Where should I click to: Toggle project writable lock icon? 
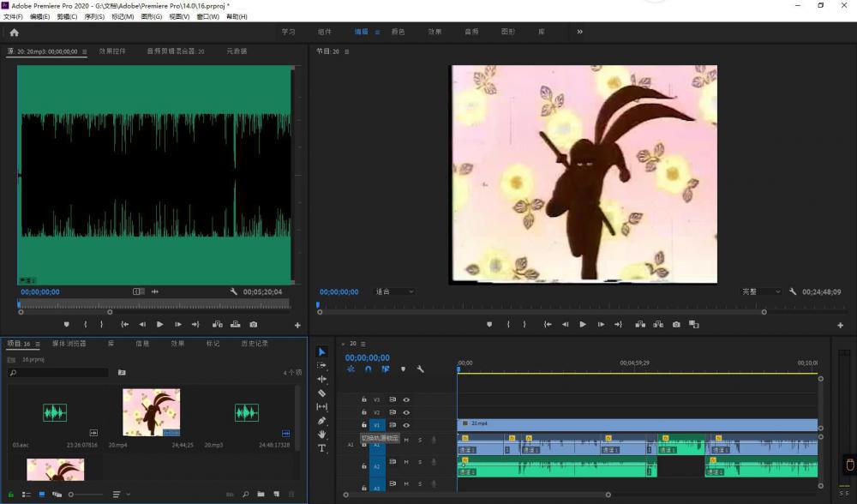(10, 495)
